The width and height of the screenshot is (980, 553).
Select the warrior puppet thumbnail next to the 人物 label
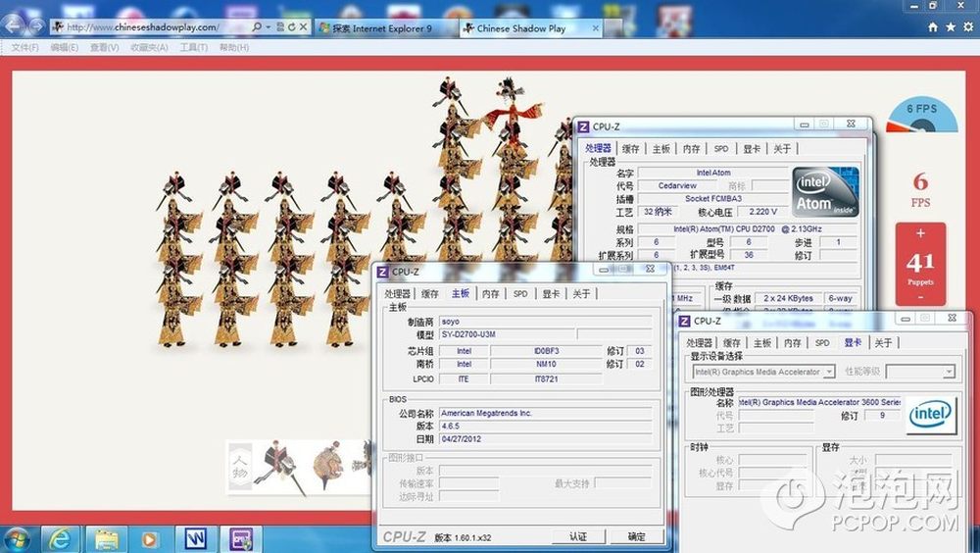click(280, 466)
